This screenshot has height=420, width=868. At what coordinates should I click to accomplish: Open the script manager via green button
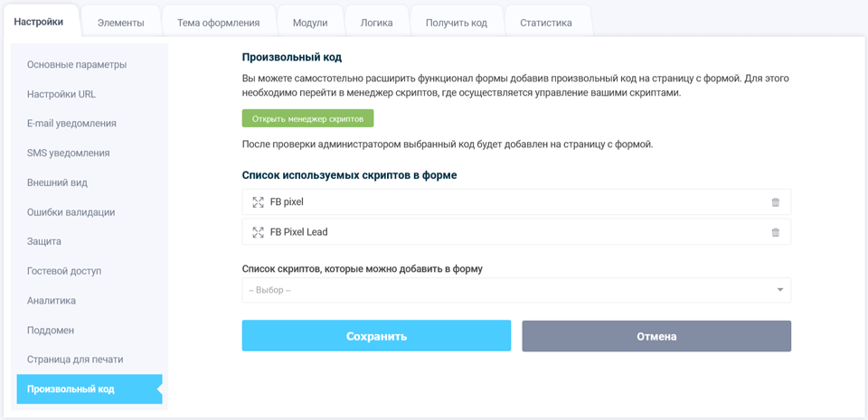[x=307, y=118]
